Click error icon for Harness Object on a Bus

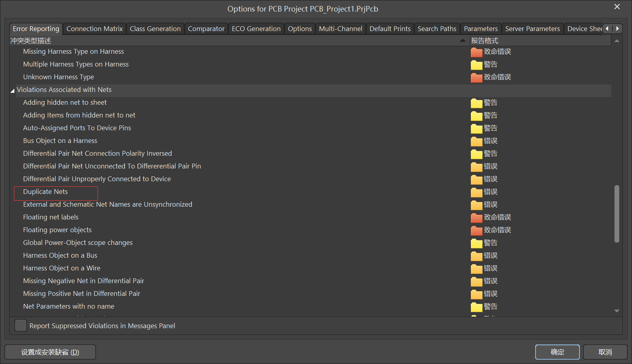pyautogui.click(x=476, y=256)
